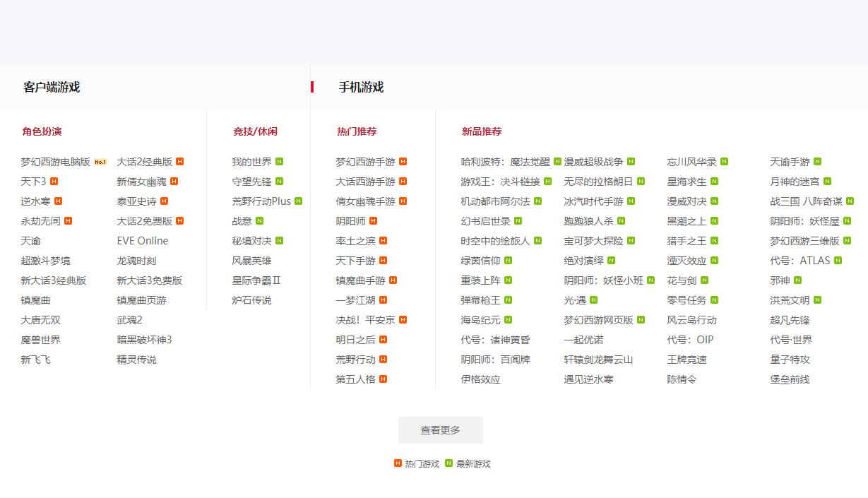Open the 倩女幽魂手游 link
Viewport: 868px width, 498px height.
366,201
